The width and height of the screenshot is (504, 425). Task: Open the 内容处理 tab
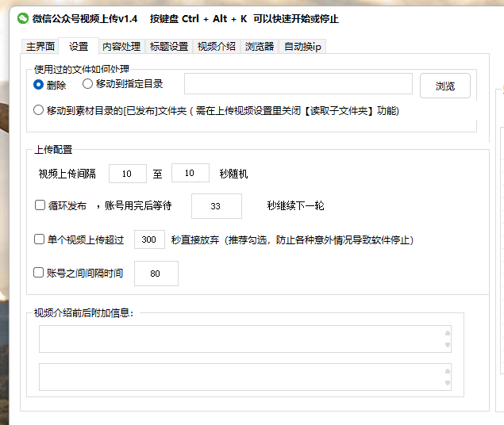121,47
